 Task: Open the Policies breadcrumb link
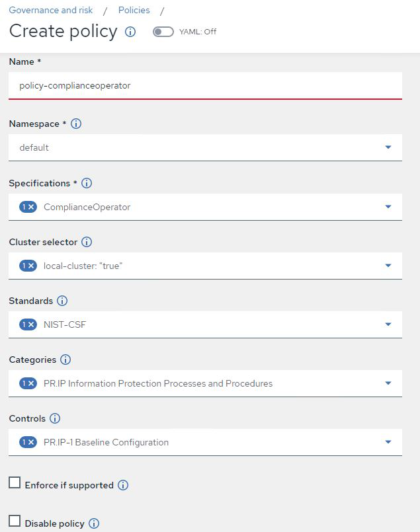click(134, 11)
